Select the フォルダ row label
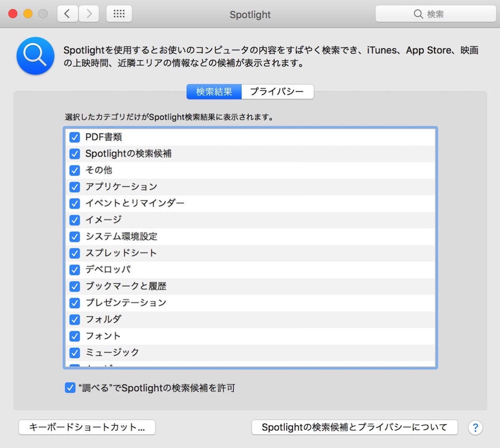 pyautogui.click(x=104, y=319)
